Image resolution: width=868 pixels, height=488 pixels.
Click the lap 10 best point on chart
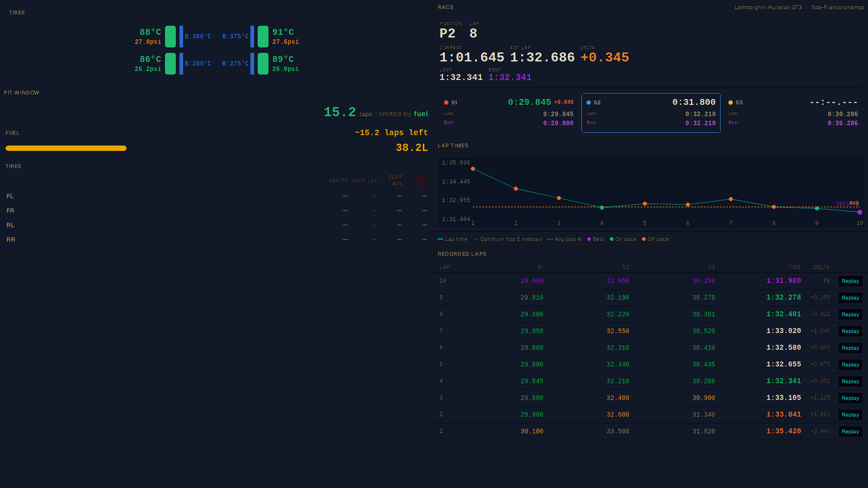tap(860, 212)
